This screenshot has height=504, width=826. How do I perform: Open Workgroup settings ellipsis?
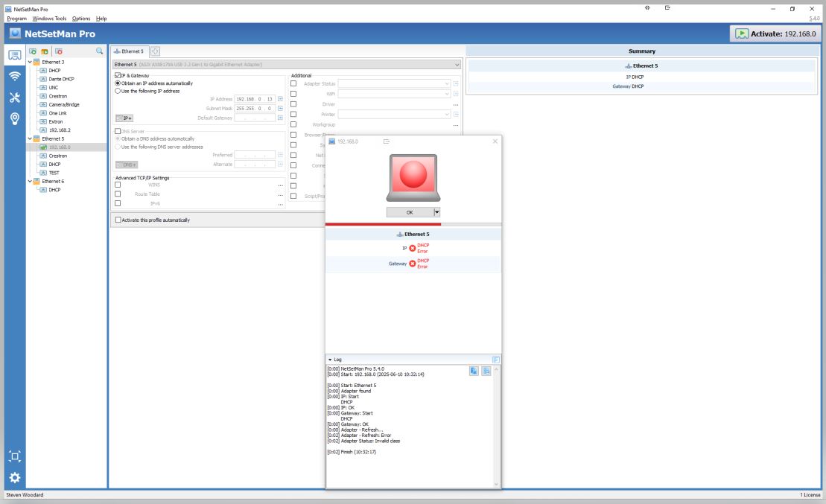click(x=456, y=125)
